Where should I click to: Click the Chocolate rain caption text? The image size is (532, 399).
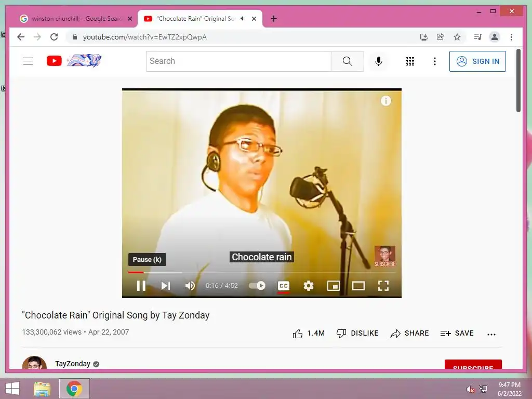262,257
